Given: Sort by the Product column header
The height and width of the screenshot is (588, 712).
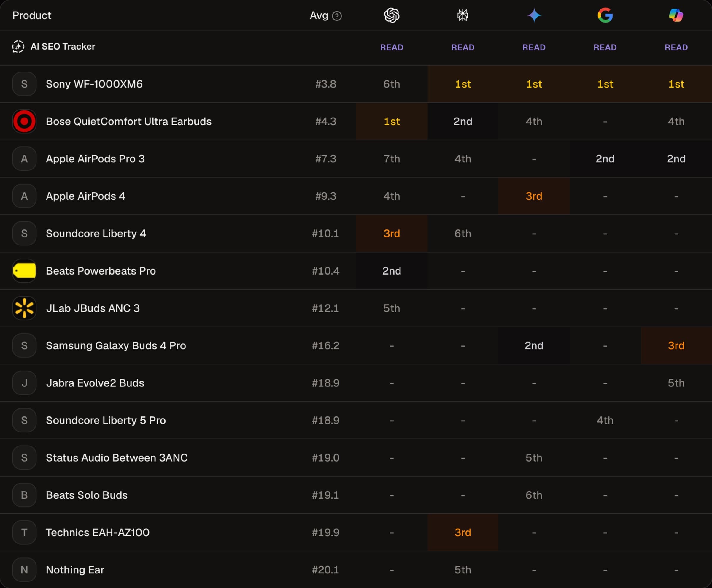Looking at the screenshot, I should (32, 15).
